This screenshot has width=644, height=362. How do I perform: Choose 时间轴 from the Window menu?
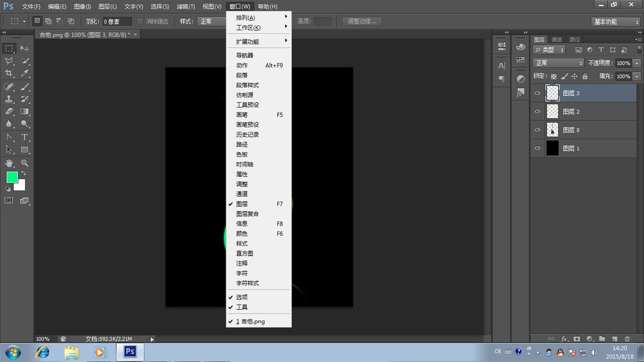[259, 164]
